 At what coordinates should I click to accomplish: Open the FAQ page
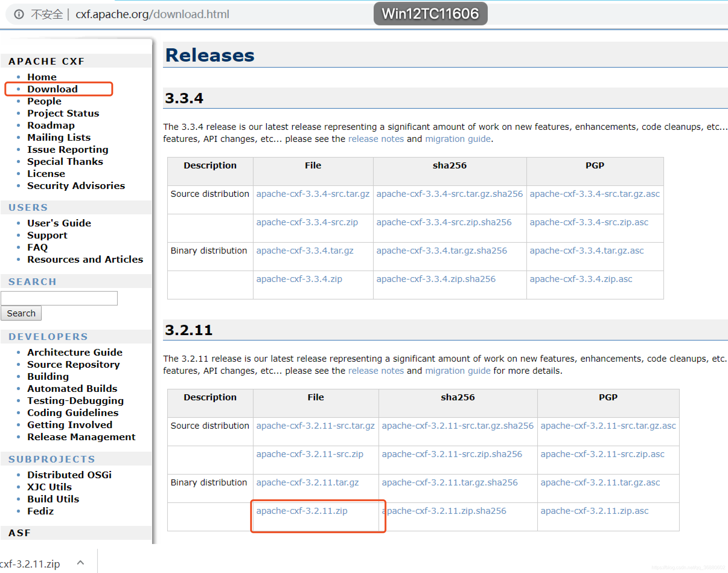tap(37, 247)
